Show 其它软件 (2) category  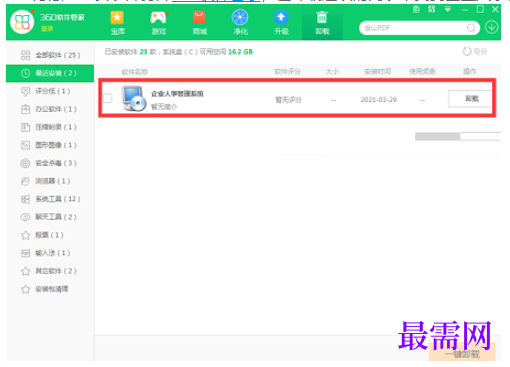(x=50, y=271)
